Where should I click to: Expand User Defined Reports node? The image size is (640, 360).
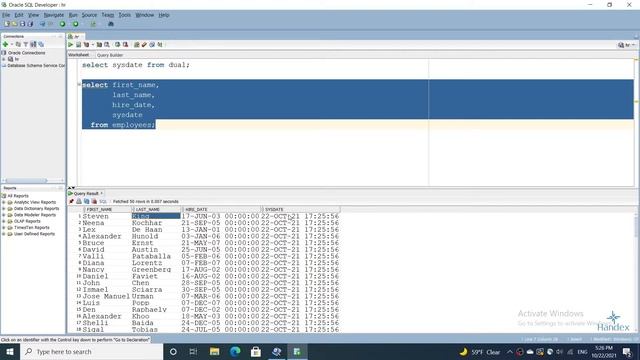(4, 234)
